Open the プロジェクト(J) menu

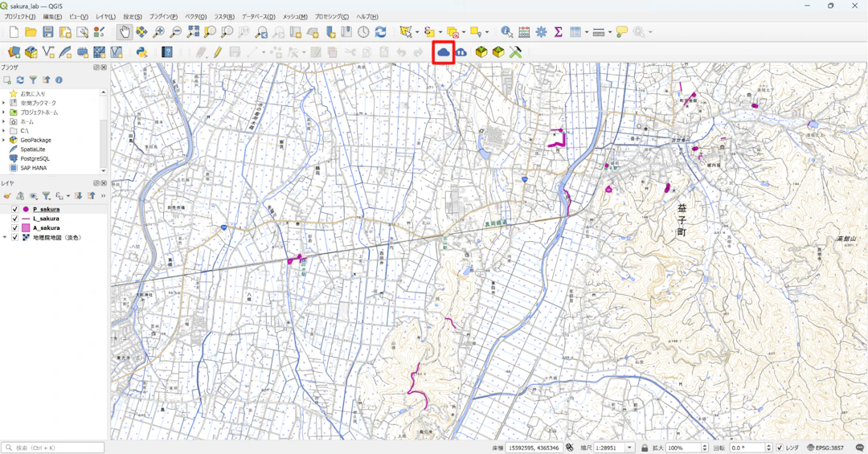pos(20,17)
